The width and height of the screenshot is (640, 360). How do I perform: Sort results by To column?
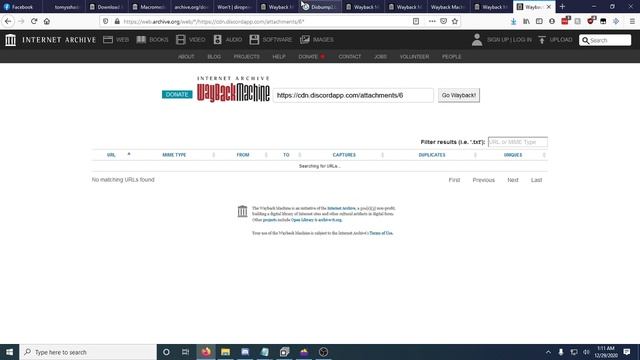tap(286, 155)
